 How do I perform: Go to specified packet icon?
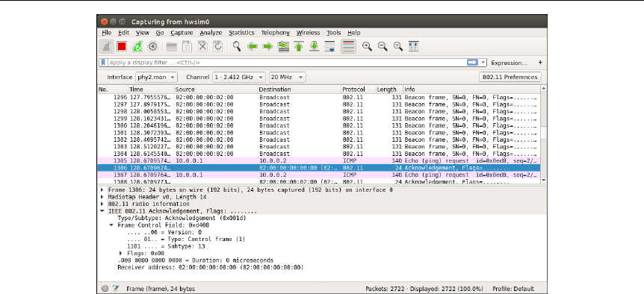pos(283,46)
